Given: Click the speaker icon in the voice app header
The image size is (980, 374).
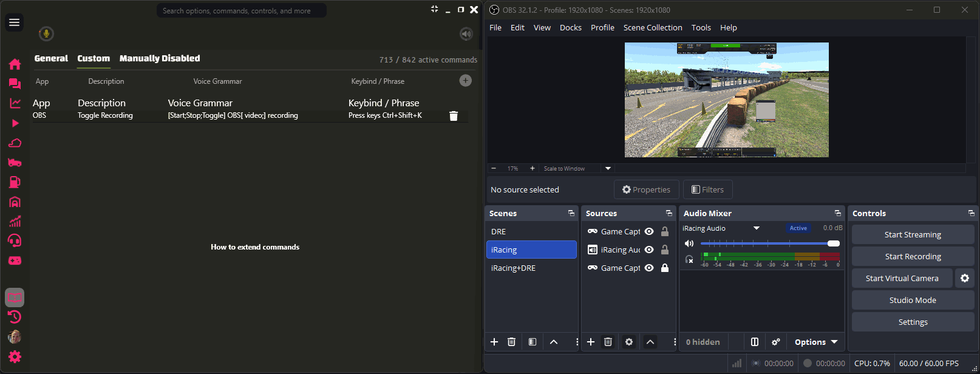Looking at the screenshot, I should click(466, 34).
